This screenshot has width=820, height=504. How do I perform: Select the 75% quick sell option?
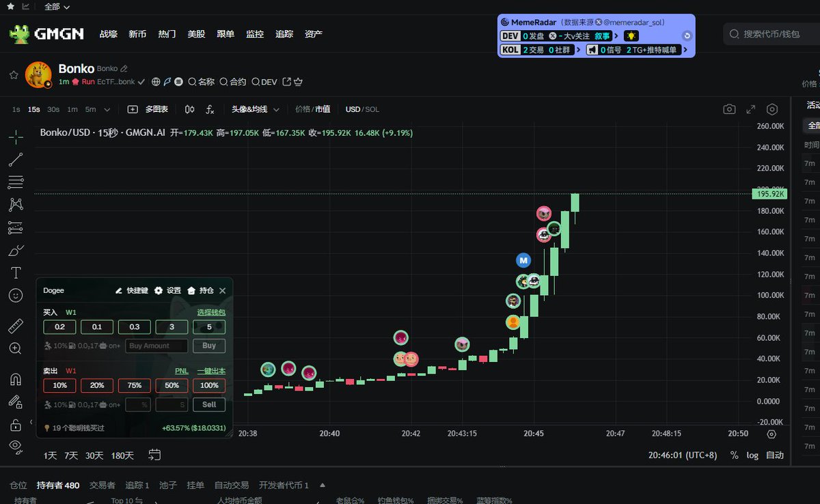[x=135, y=385]
